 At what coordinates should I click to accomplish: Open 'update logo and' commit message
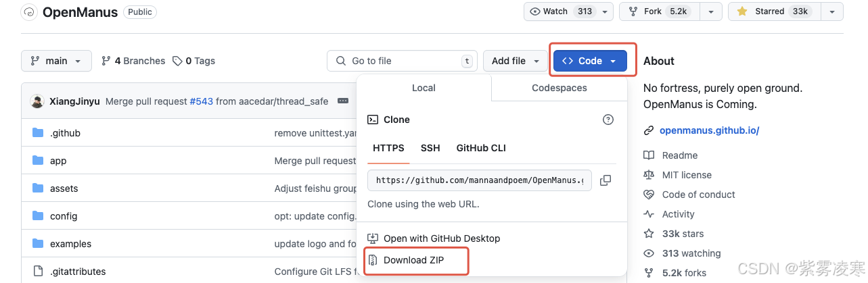coord(315,244)
